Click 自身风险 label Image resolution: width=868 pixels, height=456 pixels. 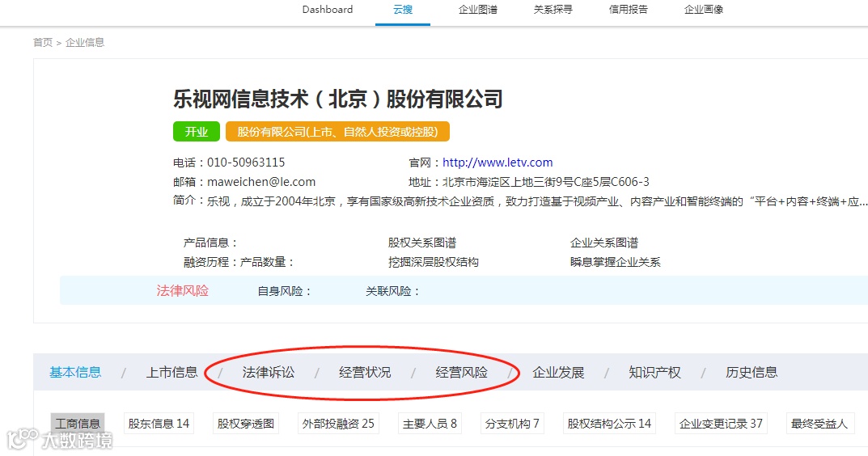click(285, 291)
